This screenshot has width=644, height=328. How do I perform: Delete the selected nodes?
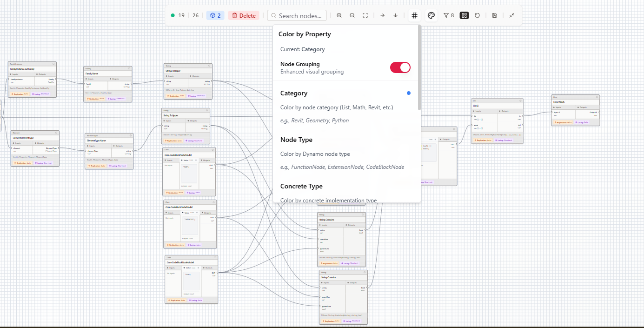pos(244,15)
